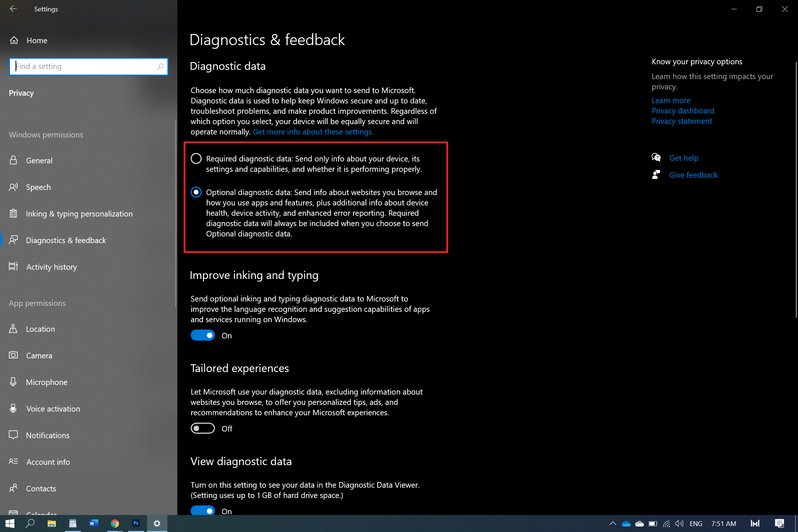Click the Give feedback link
798x532 pixels.
tap(693, 175)
